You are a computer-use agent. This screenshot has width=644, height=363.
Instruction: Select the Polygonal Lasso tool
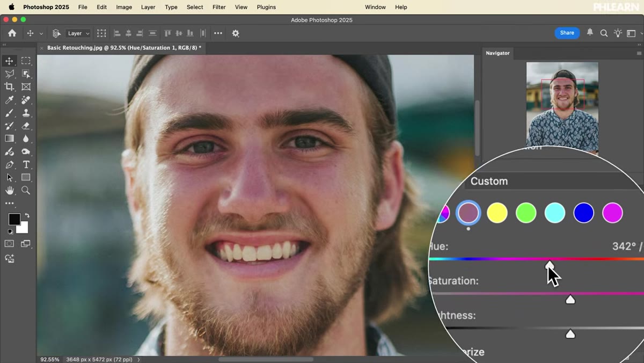click(9, 74)
